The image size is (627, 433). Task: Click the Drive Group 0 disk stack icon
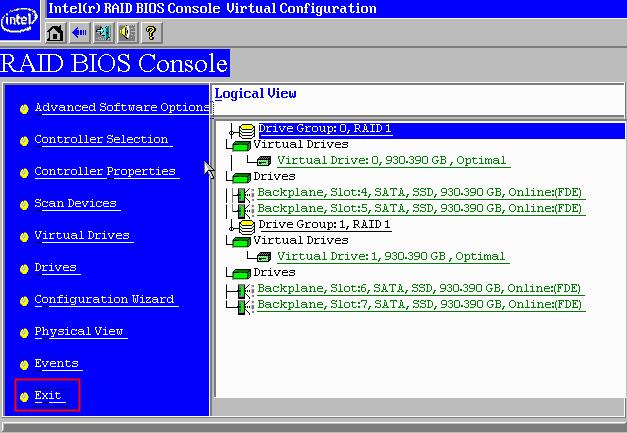pyautogui.click(x=247, y=131)
